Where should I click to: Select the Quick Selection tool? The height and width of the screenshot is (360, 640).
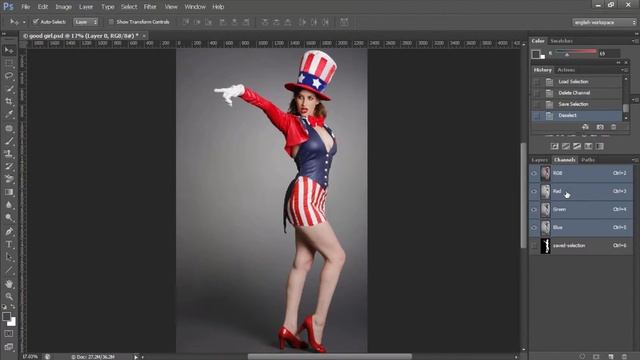click(9, 89)
